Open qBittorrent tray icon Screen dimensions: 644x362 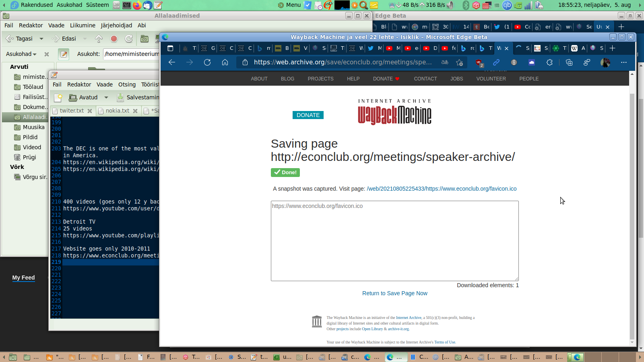507,5
